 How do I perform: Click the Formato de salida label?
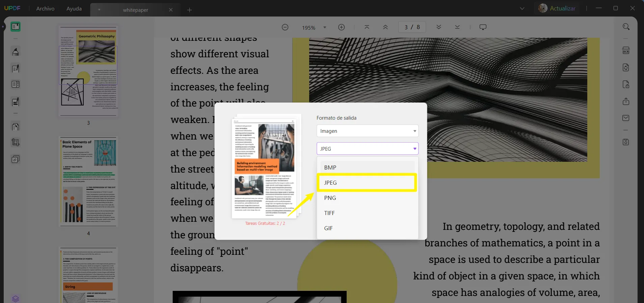(337, 118)
